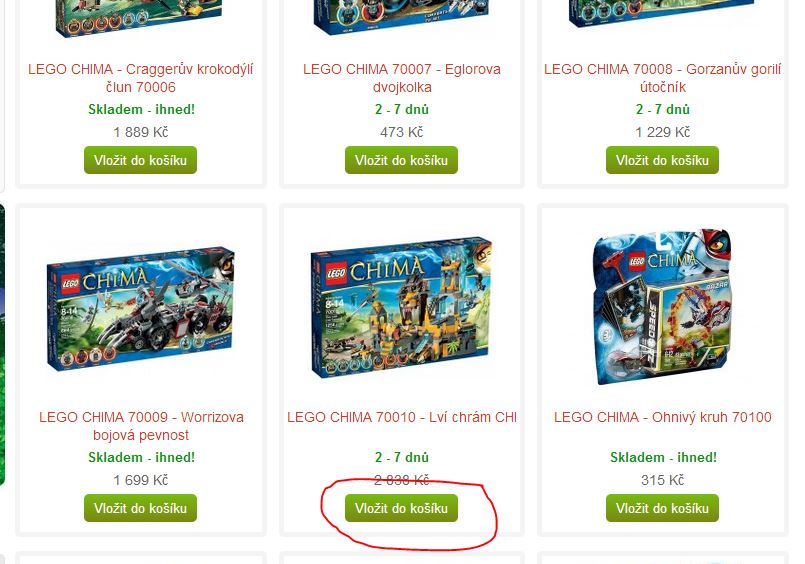Click the 2 838 Kč price of Lví chrám
This screenshot has height=564, width=805.
(x=401, y=480)
